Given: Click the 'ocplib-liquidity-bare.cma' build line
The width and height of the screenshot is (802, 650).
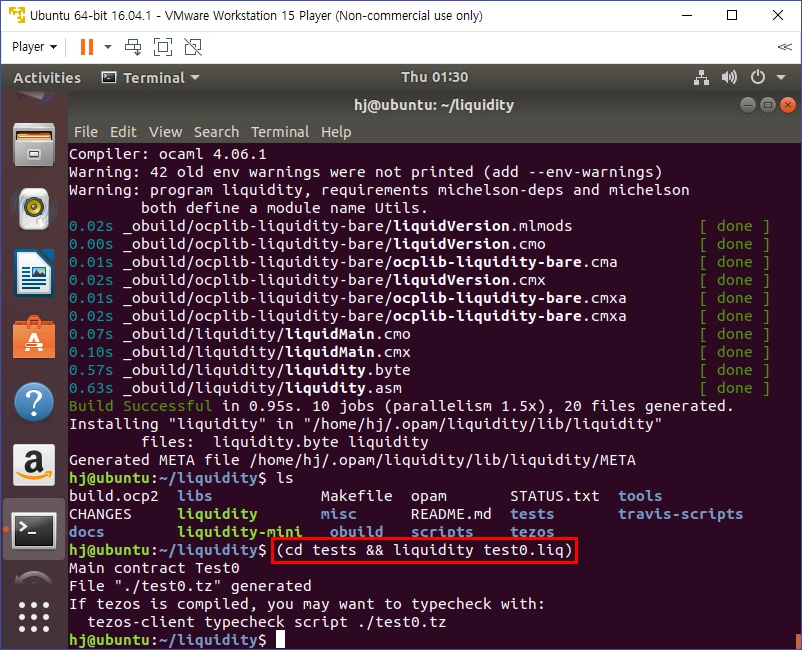Looking at the screenshot, I should [343, 262].
